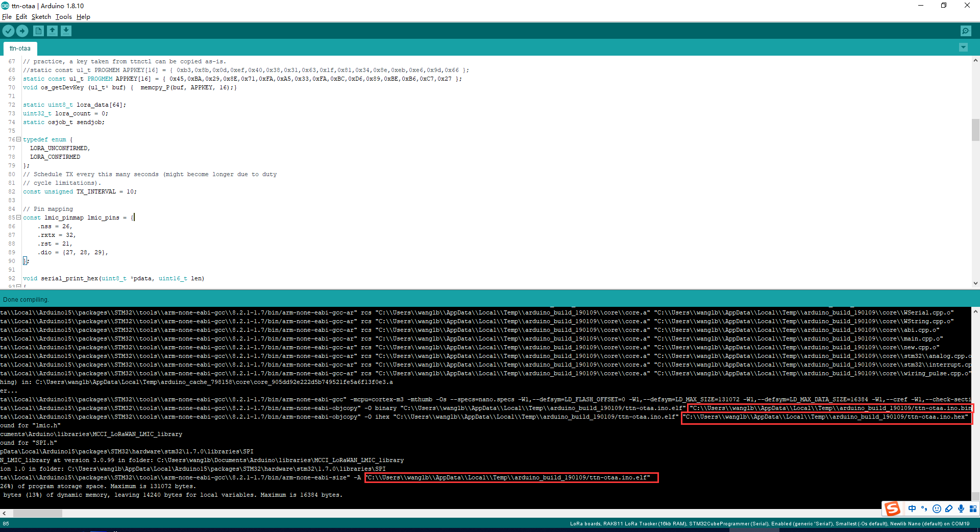Open the File menu
Screen dimensions: 980x532
[x=7, y=17]
